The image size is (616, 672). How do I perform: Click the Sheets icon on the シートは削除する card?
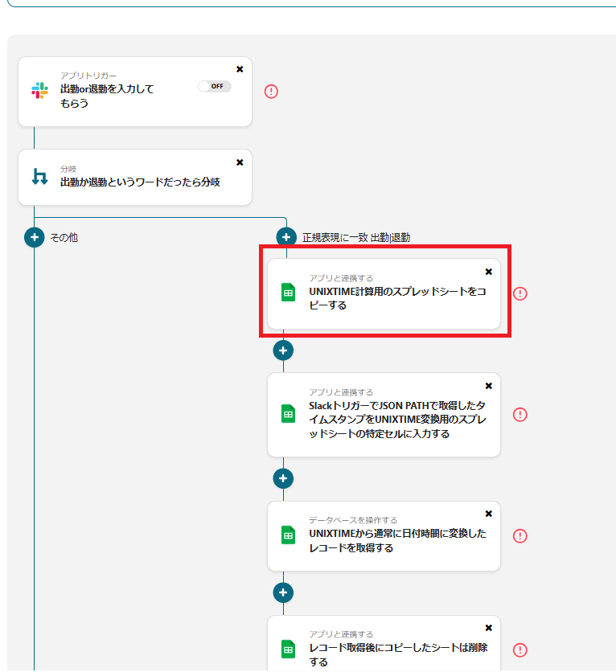coord(288,649)
